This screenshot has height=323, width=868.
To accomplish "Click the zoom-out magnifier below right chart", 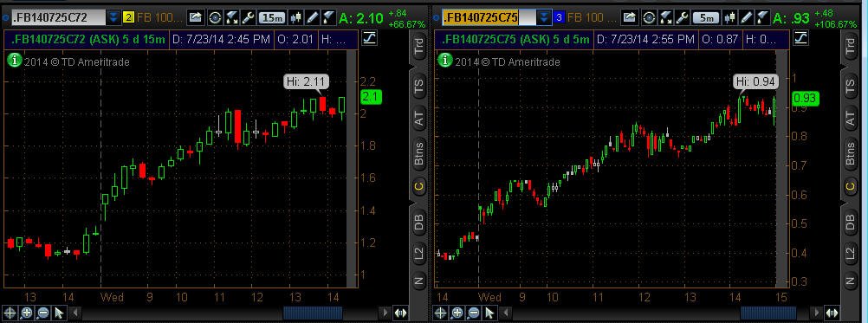I will pos(474,313).
